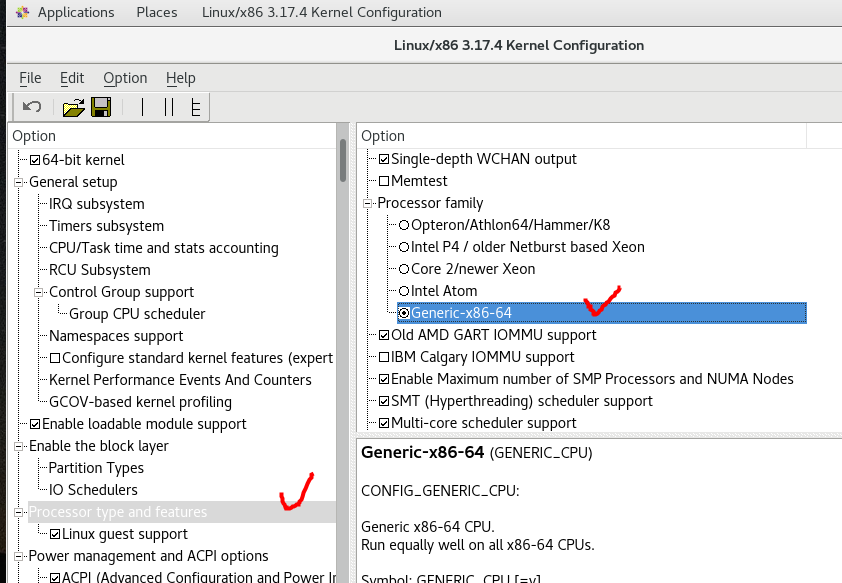Switch to single view toolbar icon
Screen dimensions: 842x583
(x=142, y=107)
